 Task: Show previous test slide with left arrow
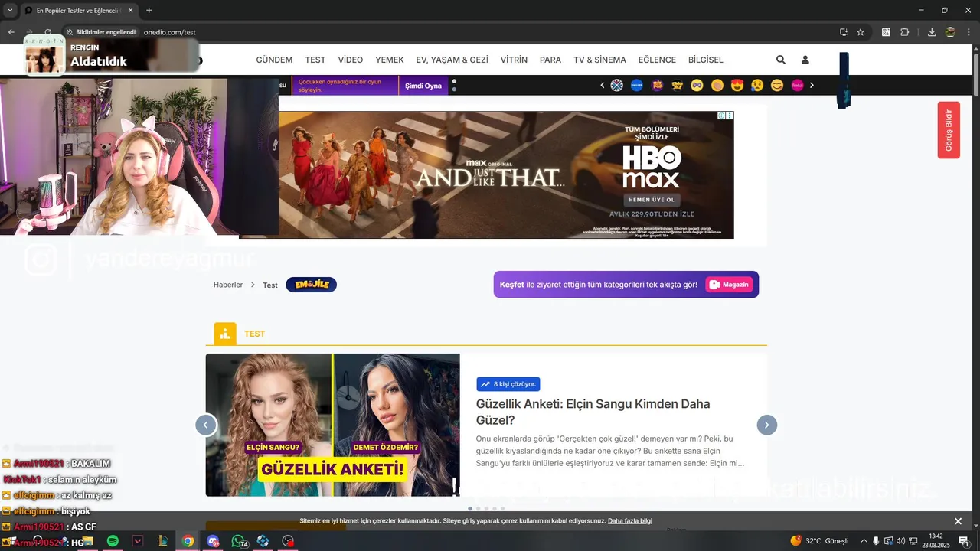click(206, 425)
